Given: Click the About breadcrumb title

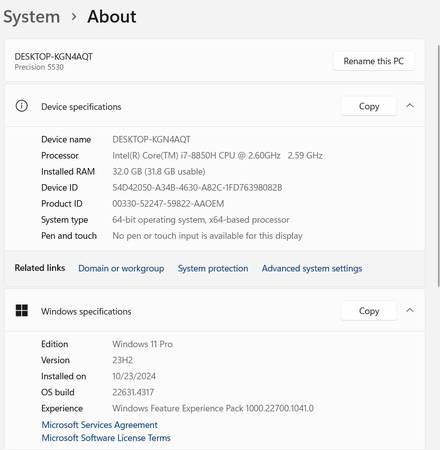Looking at the screenshot, I should click(112, 16).
